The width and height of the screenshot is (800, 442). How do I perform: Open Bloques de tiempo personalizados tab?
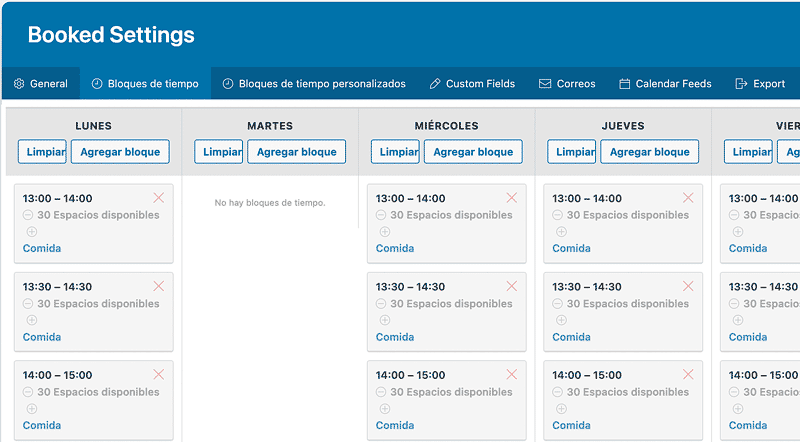[315, 84]
